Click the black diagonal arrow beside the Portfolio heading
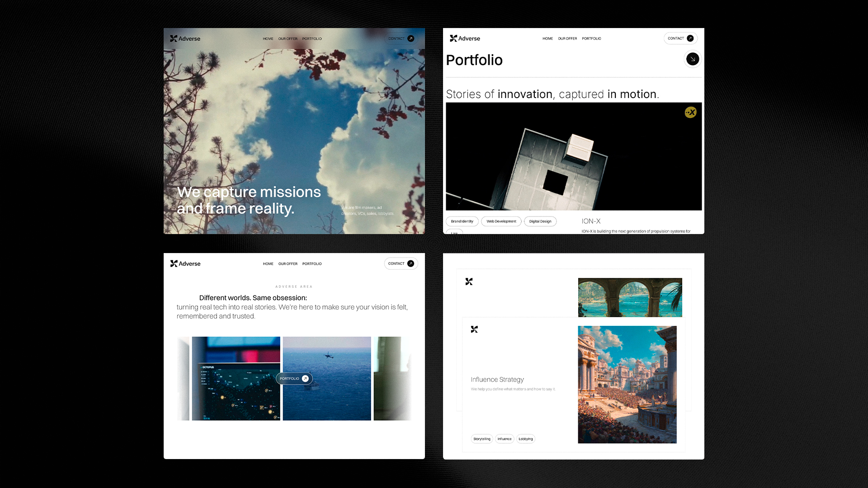The height and width of the screenshot is (488, 868). coord(692,59)
